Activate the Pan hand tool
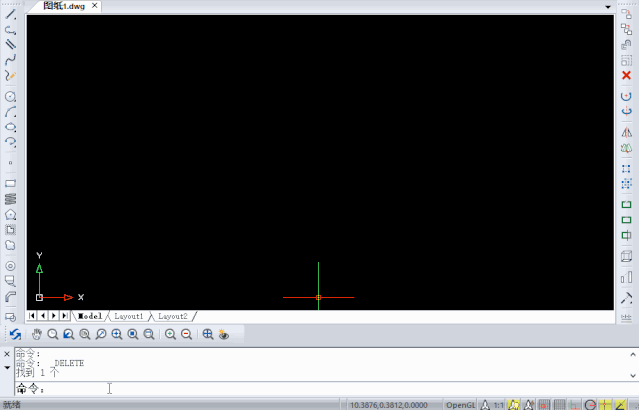 tap(36, 334)
